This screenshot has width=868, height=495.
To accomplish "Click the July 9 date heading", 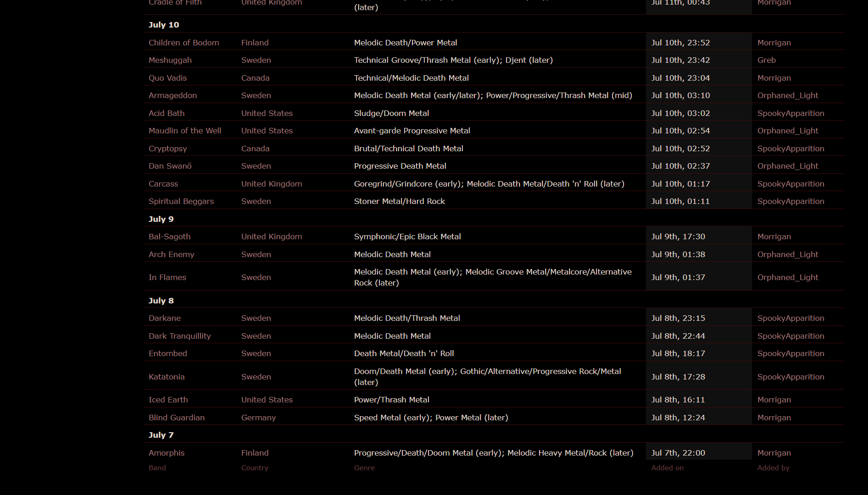I will click(161, 219).
